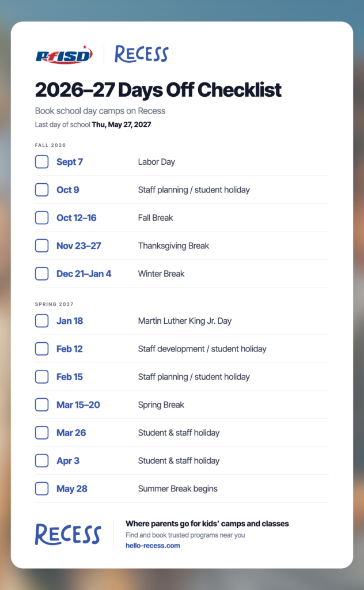Click the 2026–27 Days Off Checklist heading

pyautogui.click(x=158, y=90)
